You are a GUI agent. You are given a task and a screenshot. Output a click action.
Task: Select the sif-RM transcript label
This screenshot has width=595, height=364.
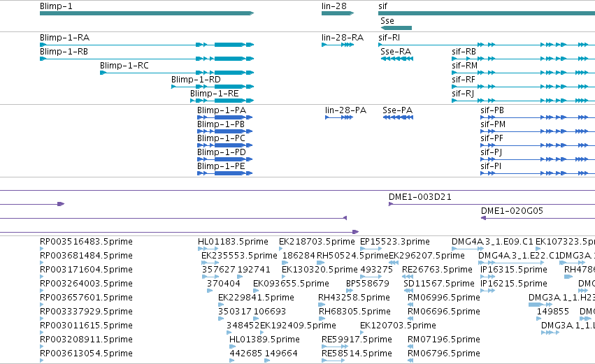tap(464, 66)
